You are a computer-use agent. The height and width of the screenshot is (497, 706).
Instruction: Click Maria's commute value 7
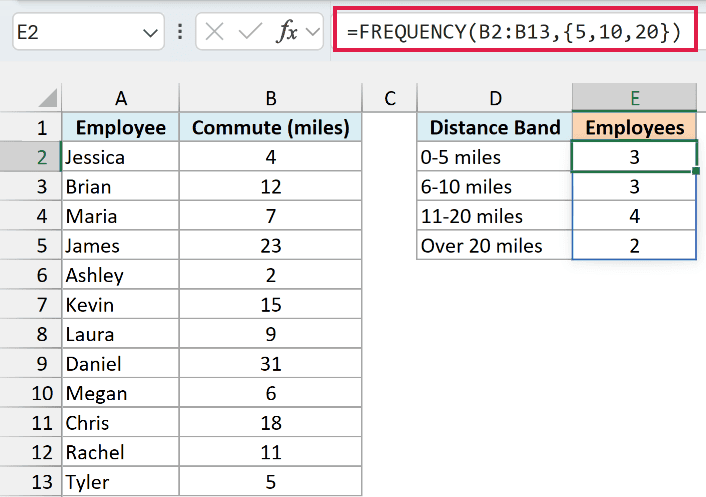[x=271, y=216]
